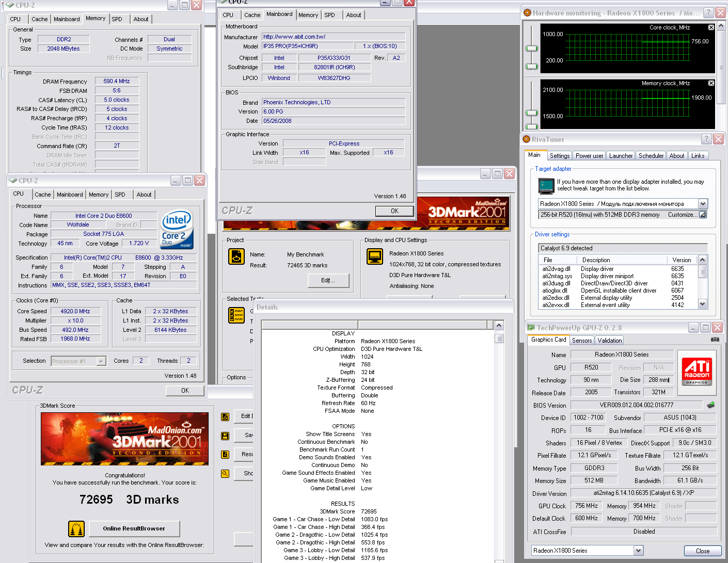
Task: Open the RivaTuner Power user tab
Action: tap(589, 156)
